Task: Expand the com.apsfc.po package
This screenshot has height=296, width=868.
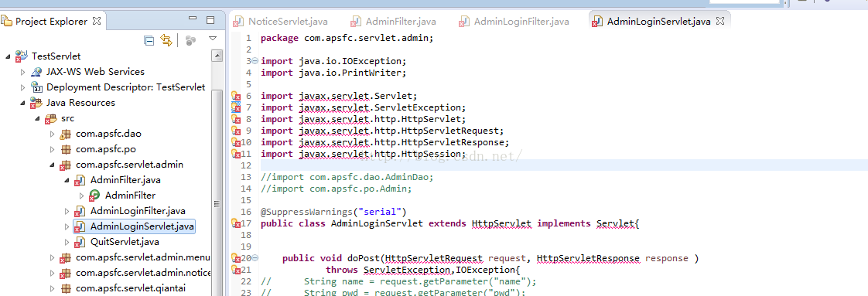Action: pos(53,149)
